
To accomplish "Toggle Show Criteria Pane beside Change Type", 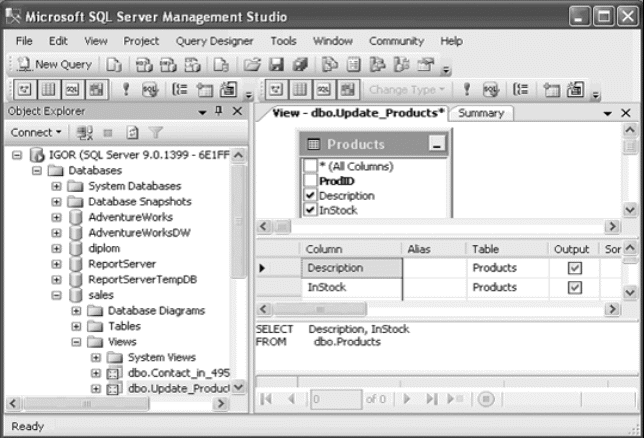I will coord(300,89).
